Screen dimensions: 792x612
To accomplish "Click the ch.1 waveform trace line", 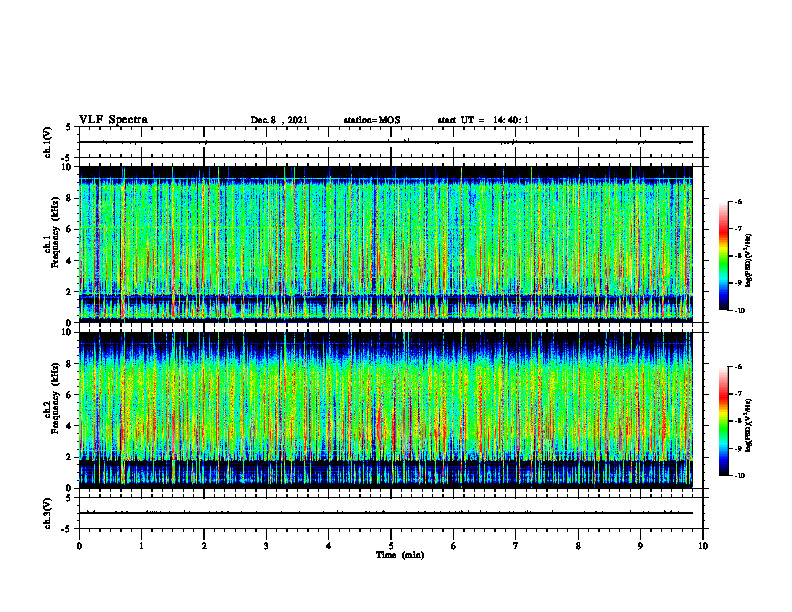I will pos(386,142).
